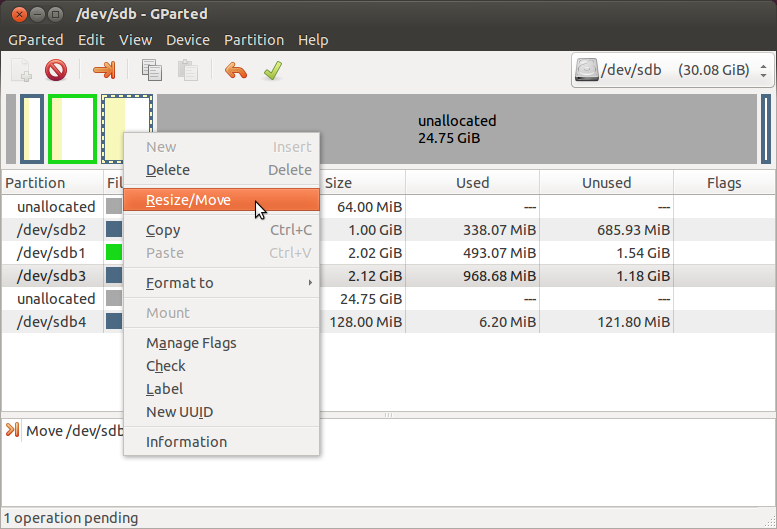Image resolution: width=777 pixels, height=529 pixels.
Task: Click the Resize/Move orange arrow toolbar icon
Action: click(104, 70)
